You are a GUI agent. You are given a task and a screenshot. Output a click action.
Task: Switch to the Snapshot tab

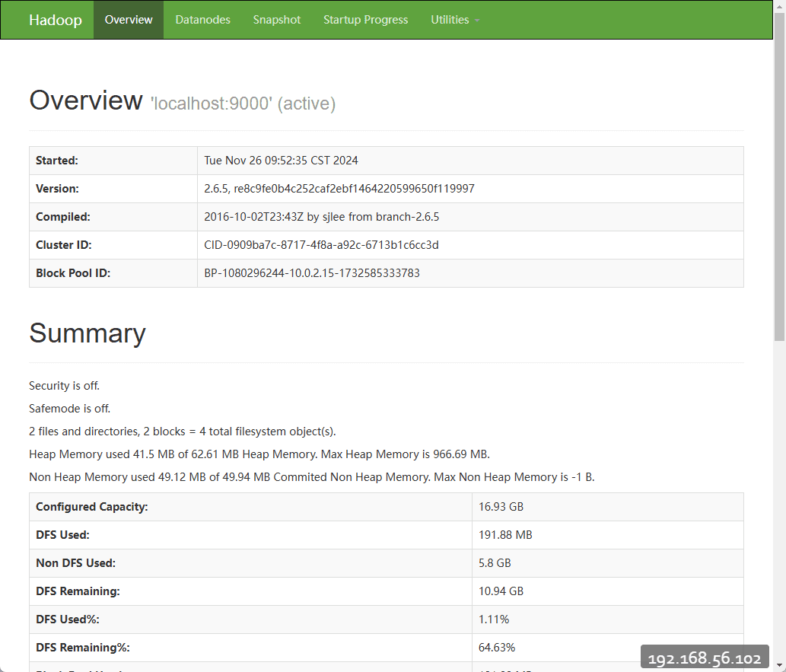click(277, 20)
